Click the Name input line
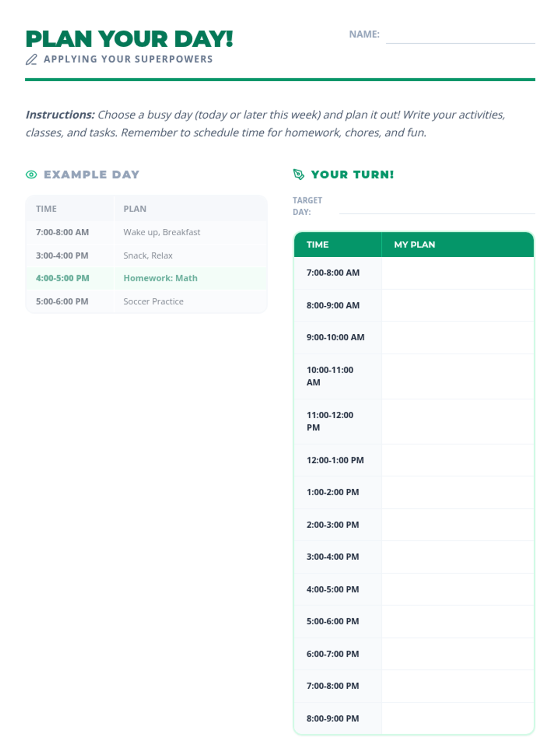560x747 pixels. [460, 35]
